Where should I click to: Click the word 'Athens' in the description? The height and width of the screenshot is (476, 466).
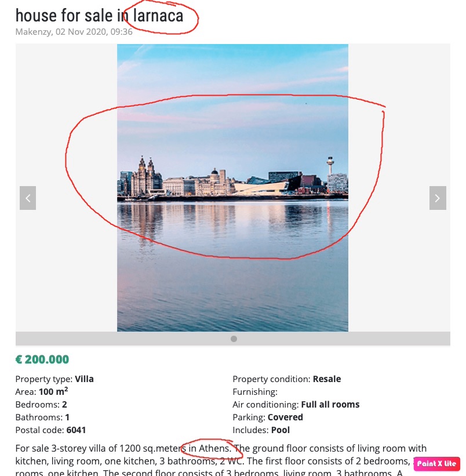(x=214, y=448)
